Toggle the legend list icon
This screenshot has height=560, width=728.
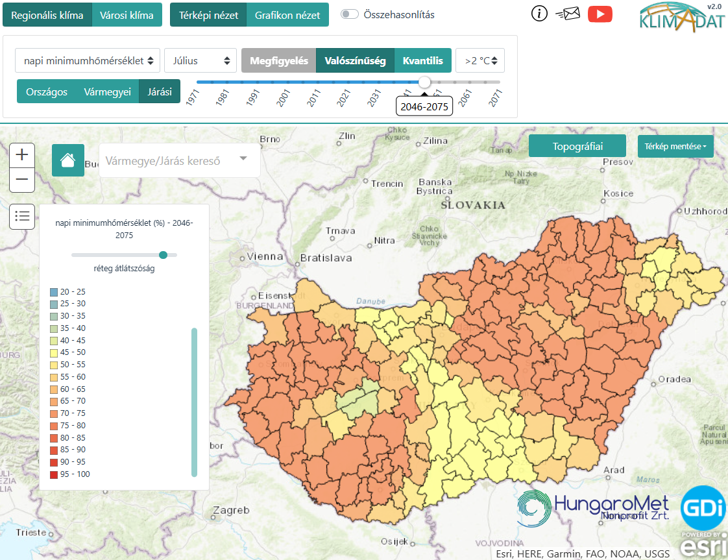(22, 216)
